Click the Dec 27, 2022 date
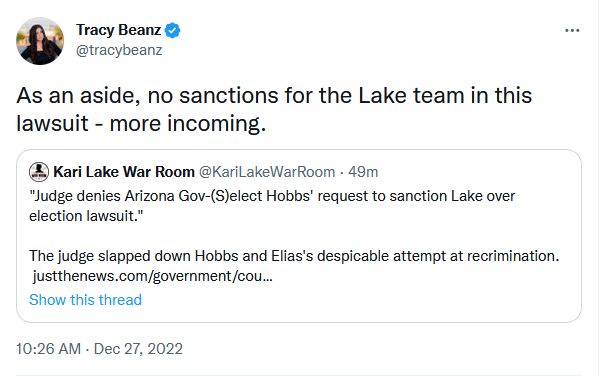608x376 pixels. click(138, 349)
